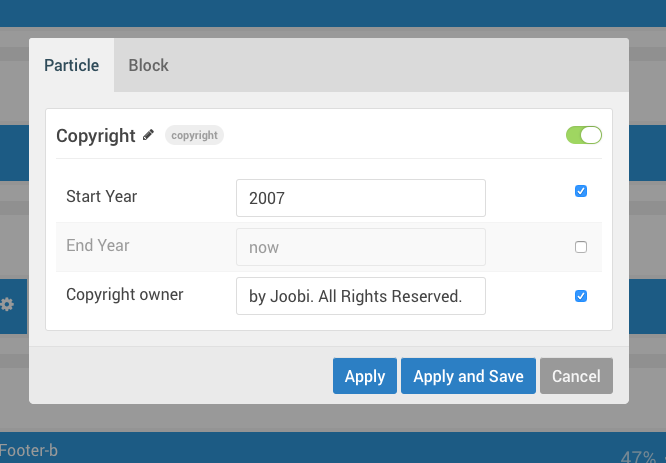Open the gear settings icon at left edge
This screenshot has width=666, height=463.
click(x=7, y=304)
